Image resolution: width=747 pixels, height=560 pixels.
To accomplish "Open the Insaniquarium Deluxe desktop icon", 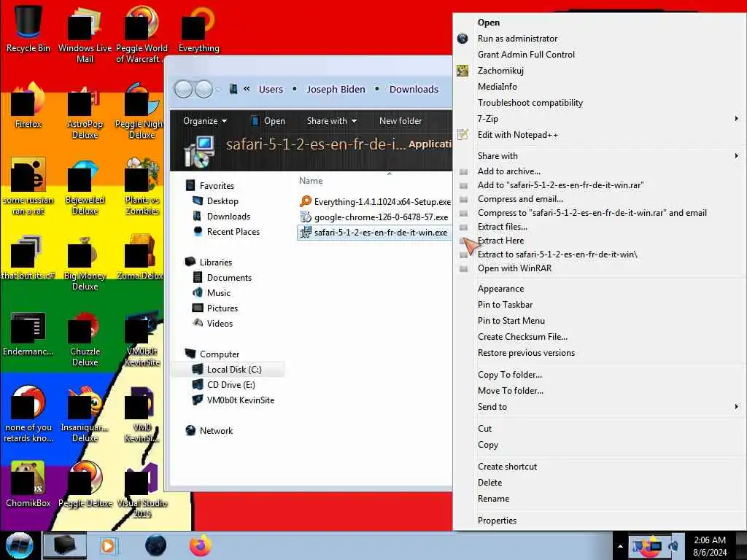I will click(85, 413).
